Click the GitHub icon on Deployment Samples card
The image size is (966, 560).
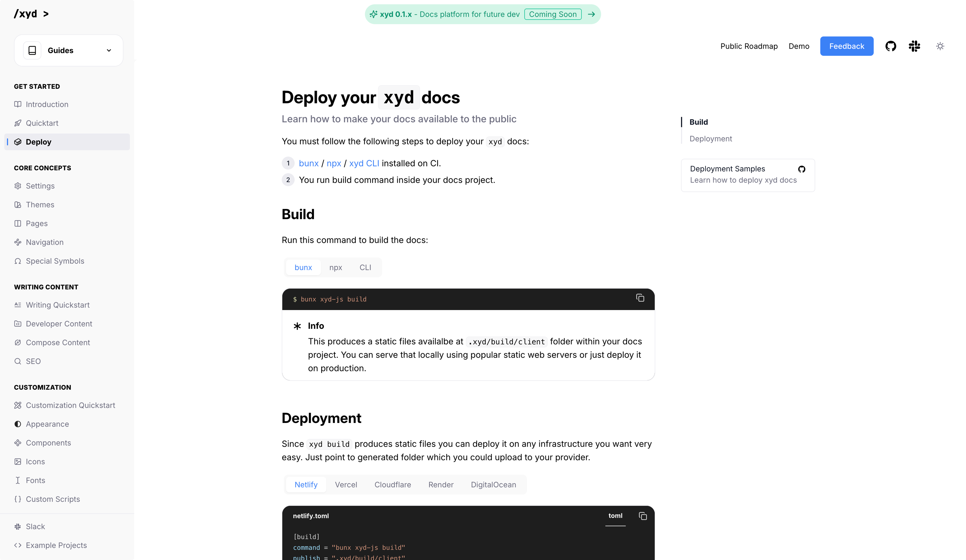[802, 169]
